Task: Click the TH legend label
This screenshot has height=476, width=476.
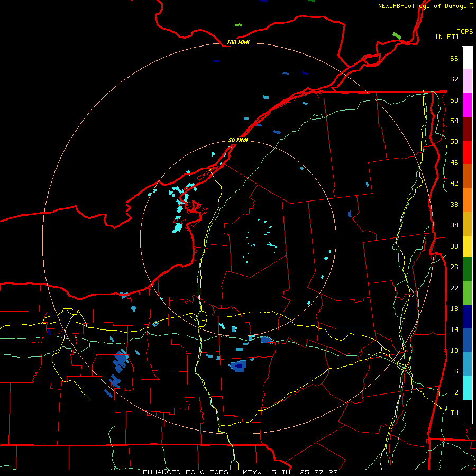Action: point(454,413)
